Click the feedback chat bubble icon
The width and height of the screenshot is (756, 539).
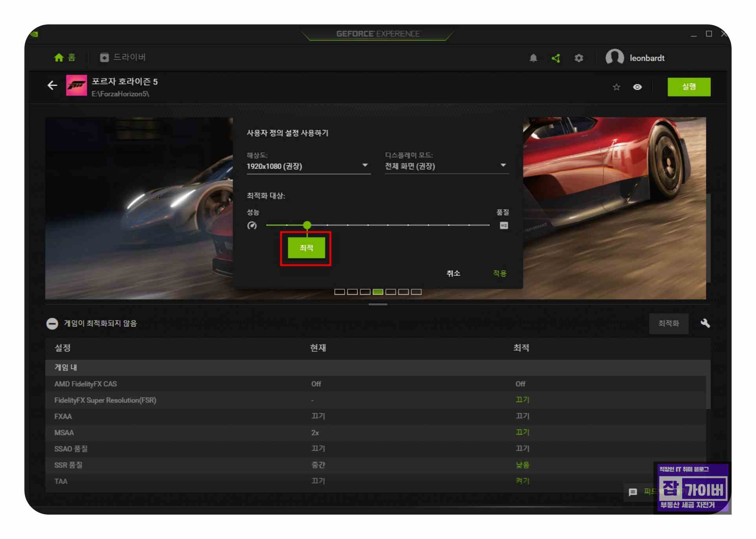633,492
